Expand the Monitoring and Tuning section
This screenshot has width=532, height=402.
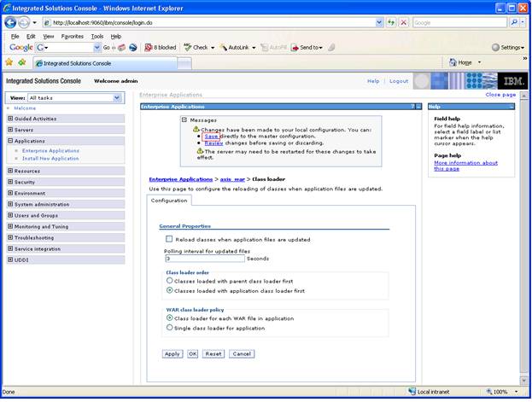10,226
